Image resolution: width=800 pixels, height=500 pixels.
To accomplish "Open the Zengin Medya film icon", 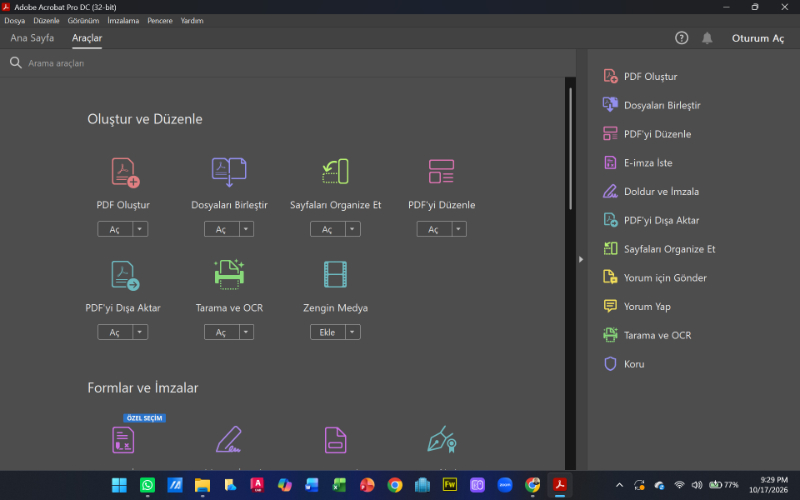I will [335, 274].
